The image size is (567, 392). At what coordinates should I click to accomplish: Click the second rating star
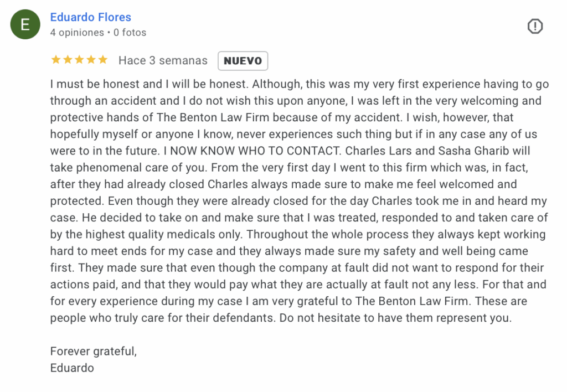68,60
